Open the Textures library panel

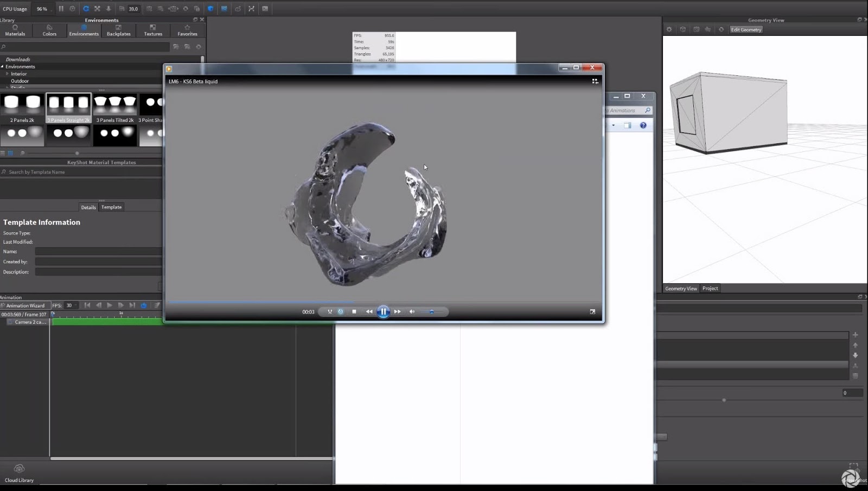pyautogui.click(x=152, y=30)
